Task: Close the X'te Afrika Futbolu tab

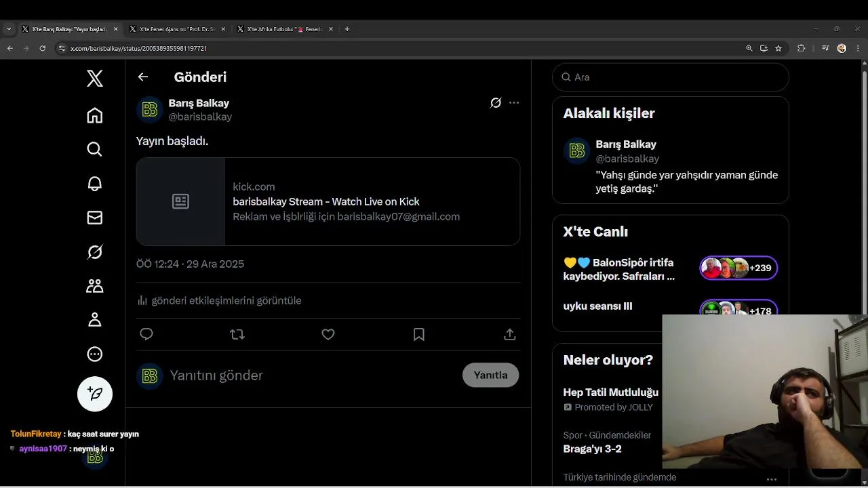Action: point(331,29)
